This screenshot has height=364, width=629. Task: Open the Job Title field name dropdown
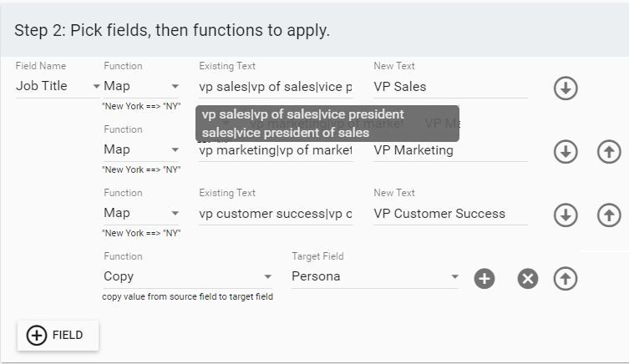[58, 86]
